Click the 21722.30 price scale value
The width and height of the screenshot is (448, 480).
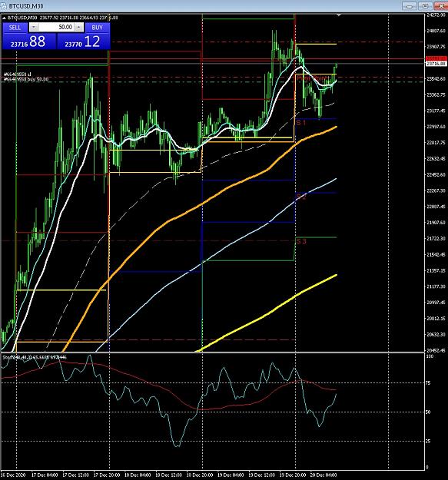point(436,239)
